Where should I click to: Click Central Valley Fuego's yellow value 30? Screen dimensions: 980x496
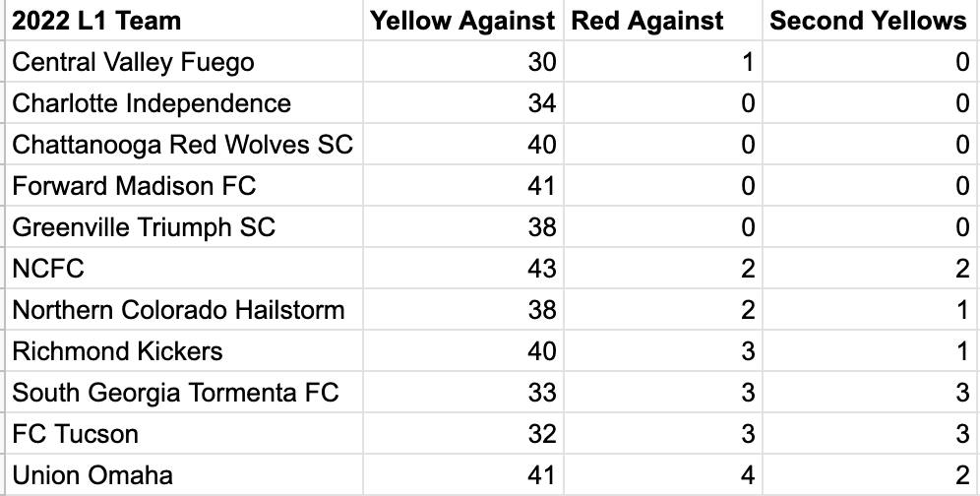[541, 62]
